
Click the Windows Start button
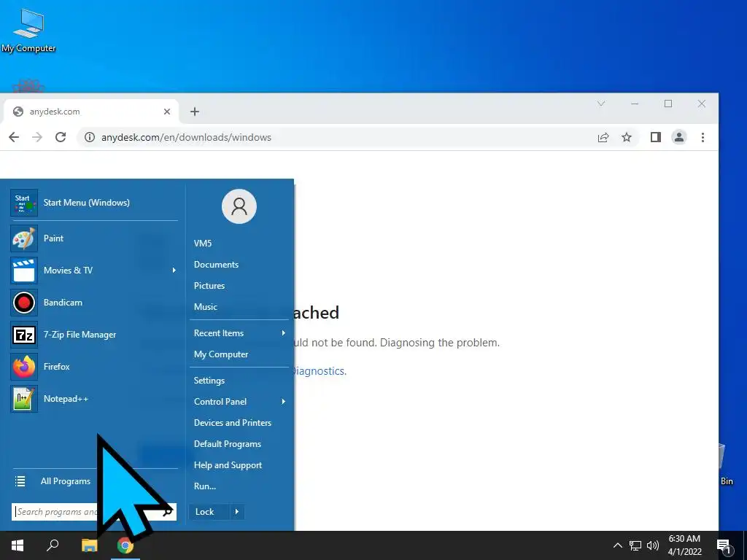(x=18, y=545)
